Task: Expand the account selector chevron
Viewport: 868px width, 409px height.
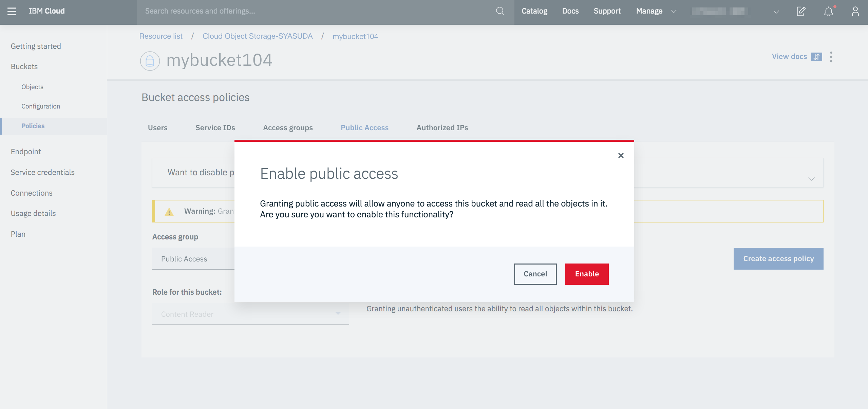Action: 776,12
